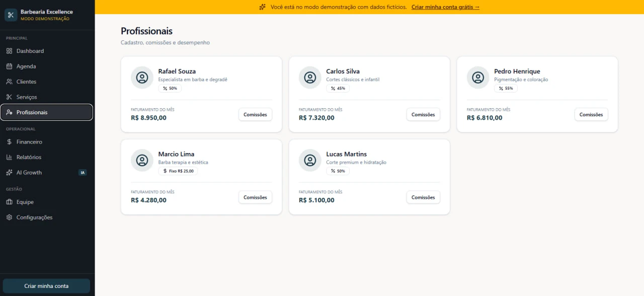This screenshot has width=644, height=296.
Task: Click the sparkle icon in the demo banner
Action: click(262, 7)
